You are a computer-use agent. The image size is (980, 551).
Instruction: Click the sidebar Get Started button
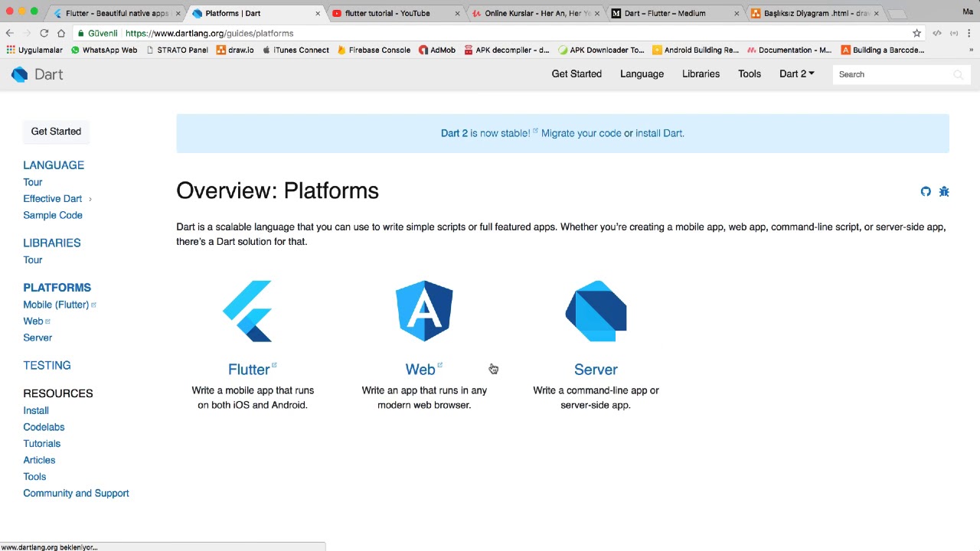coord(56,132)
